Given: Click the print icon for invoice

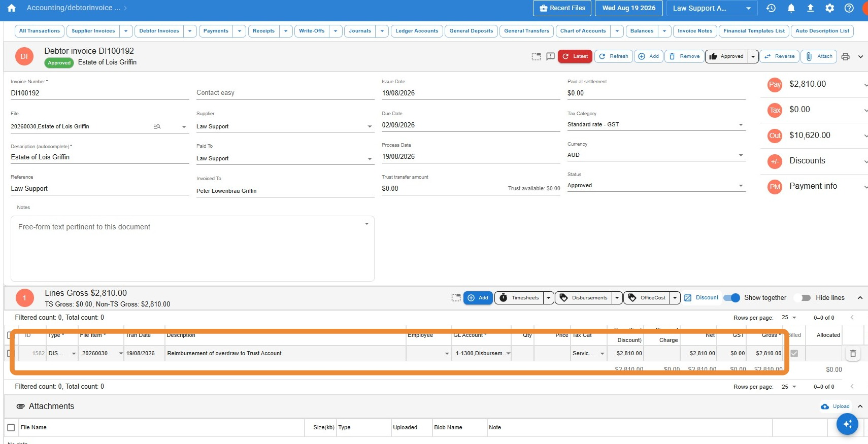Looking at the screenshot, I should click(845, 56).
